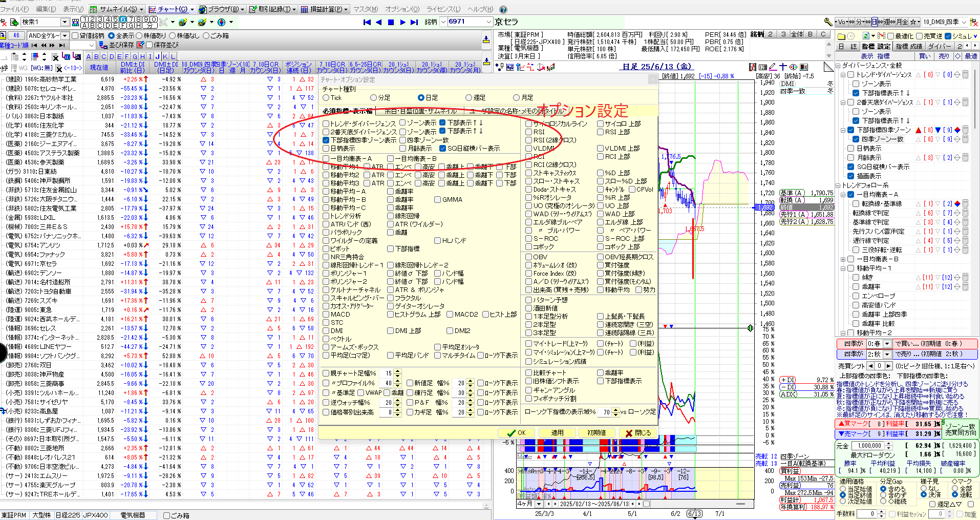The height and width of the screenshot is (520, 980).
Task: Click the delete list icon at far left
Action: pyautogui.click(x=4, y=22)
